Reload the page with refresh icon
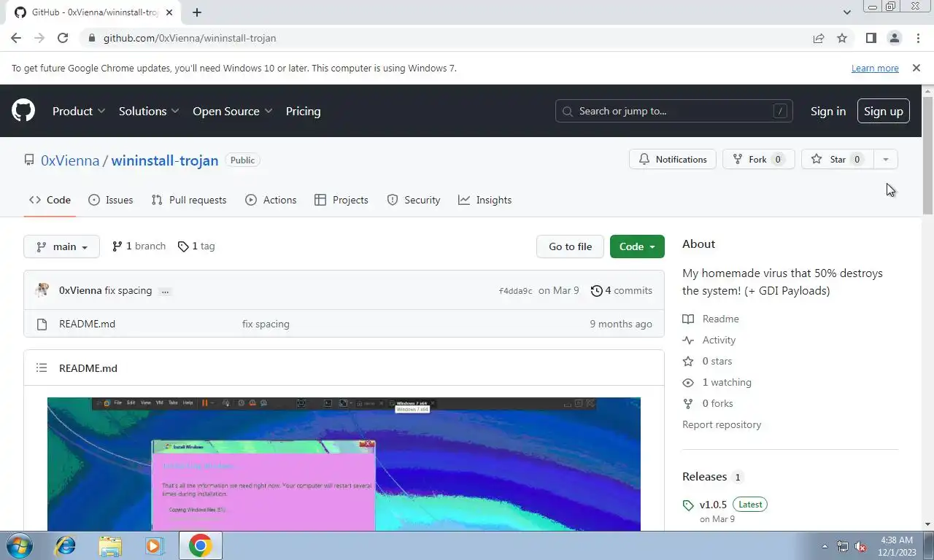The width and height of the screenshot is (934, 560). (63, 38)
